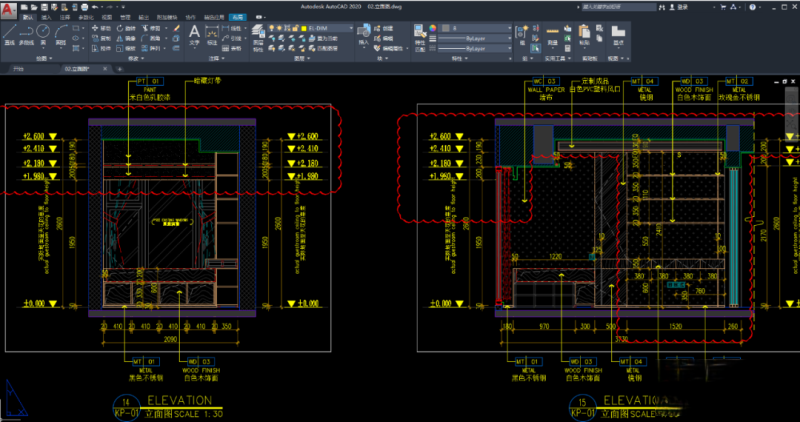
Task: Select the Circle (圆) tool
Action: tap(45, 33)
